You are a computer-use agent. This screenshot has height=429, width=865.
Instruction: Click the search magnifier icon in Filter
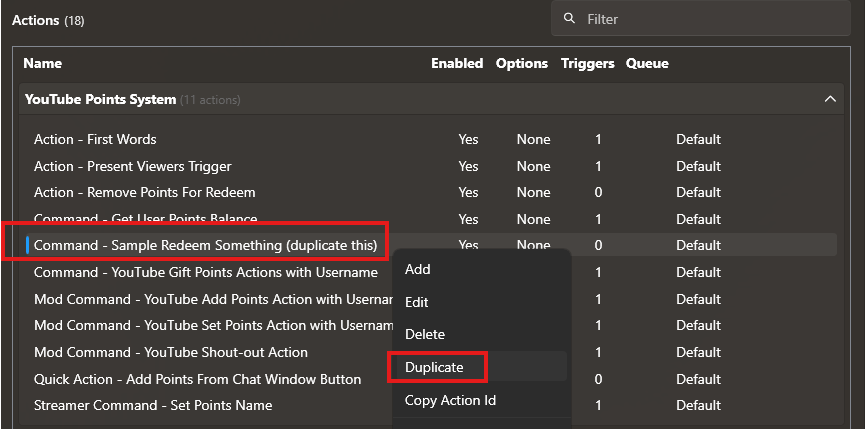pos(569,19)
